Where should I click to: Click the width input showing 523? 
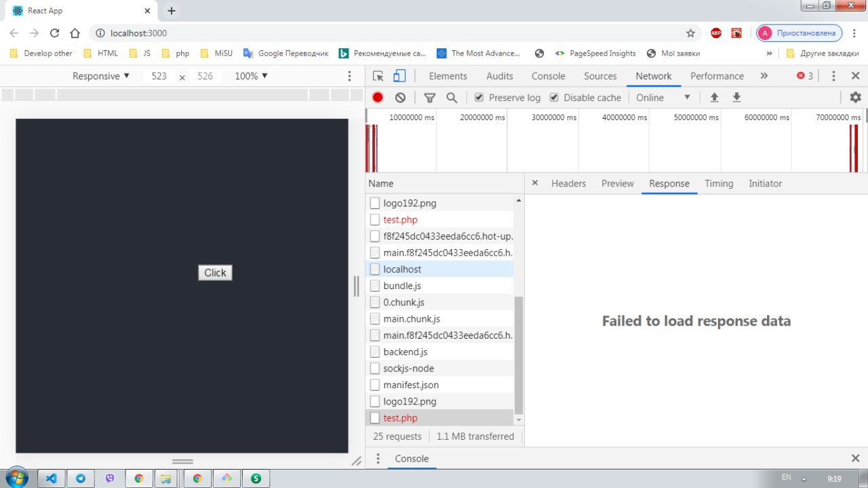[159, 76]
